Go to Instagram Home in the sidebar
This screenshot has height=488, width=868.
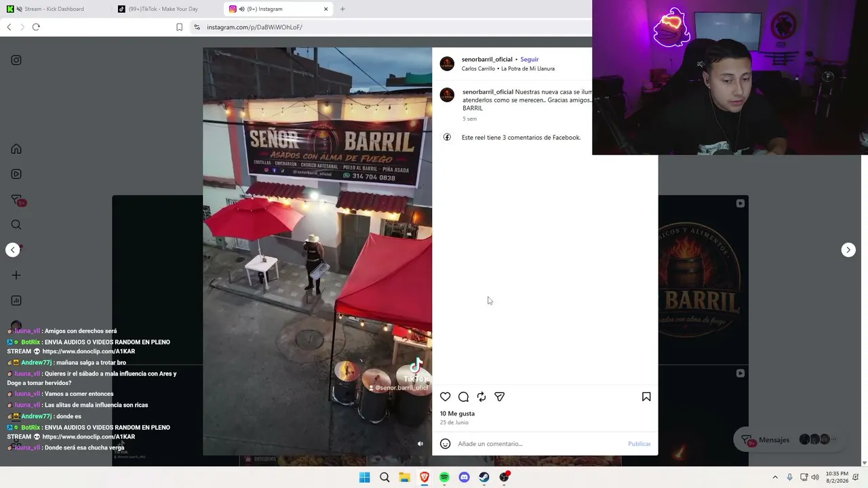point(16,149)
